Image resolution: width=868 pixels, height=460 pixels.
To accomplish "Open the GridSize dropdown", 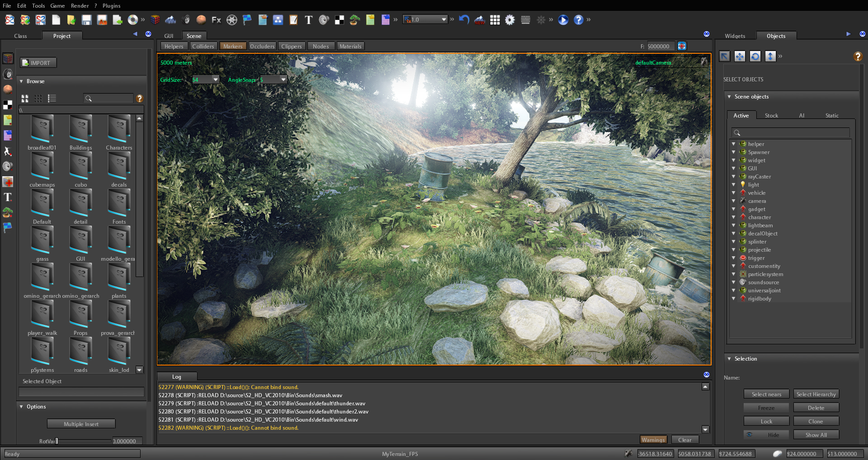I will pos(214,79).
